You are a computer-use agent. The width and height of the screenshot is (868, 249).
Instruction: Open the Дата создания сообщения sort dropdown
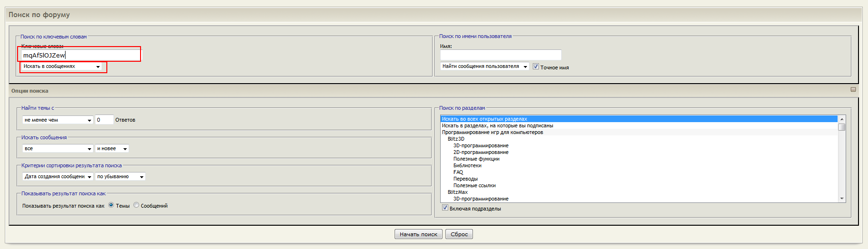tap(57, 177)
